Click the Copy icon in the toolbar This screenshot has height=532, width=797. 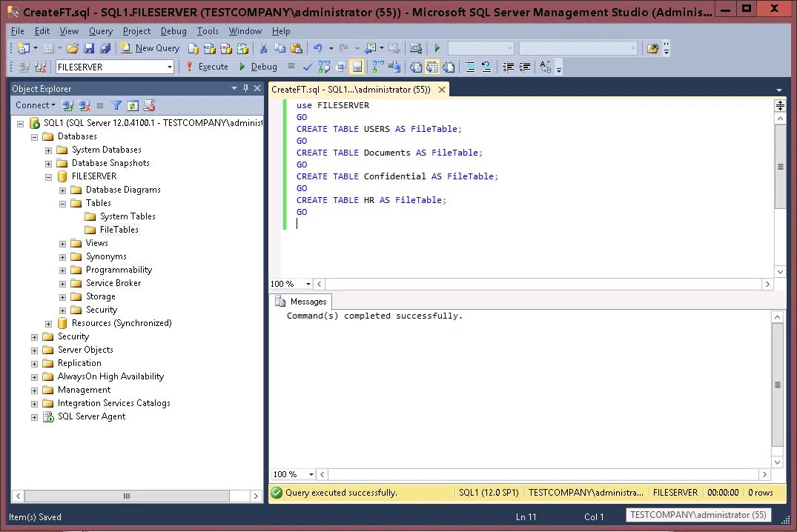tap(280, 48)
